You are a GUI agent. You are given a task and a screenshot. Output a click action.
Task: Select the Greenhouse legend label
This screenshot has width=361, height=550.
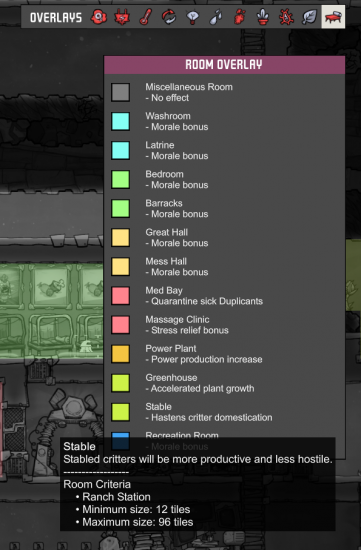coord(171,378)
